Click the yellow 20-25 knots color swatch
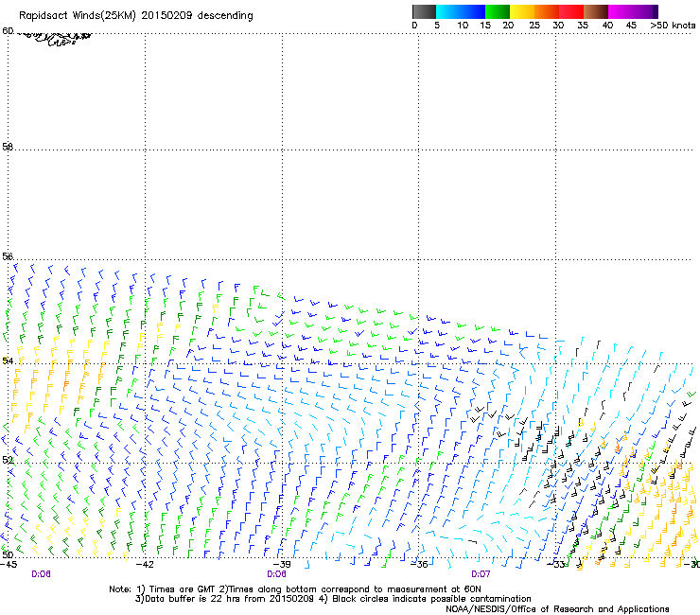Screen dimensions: 700x615 [522, 11]
